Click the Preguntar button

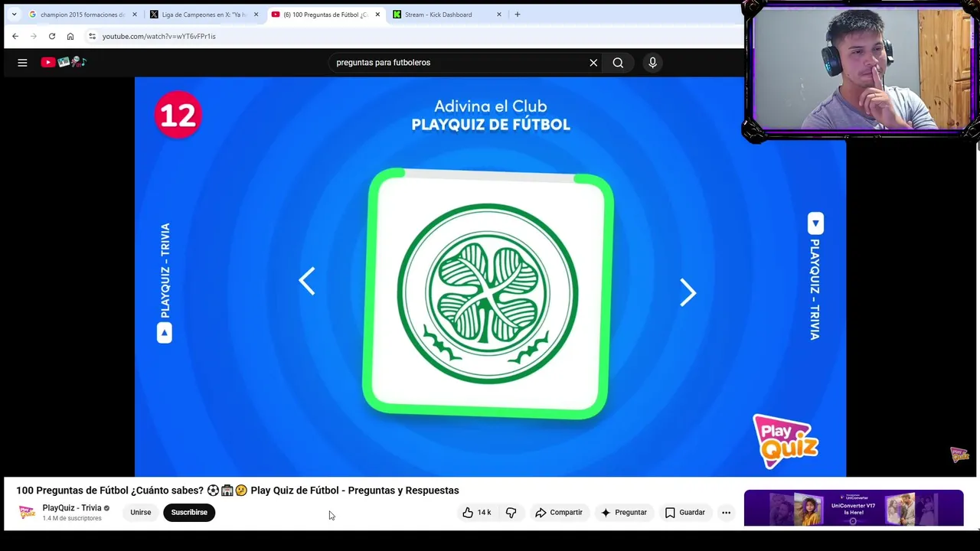click(x=624, y=513)
